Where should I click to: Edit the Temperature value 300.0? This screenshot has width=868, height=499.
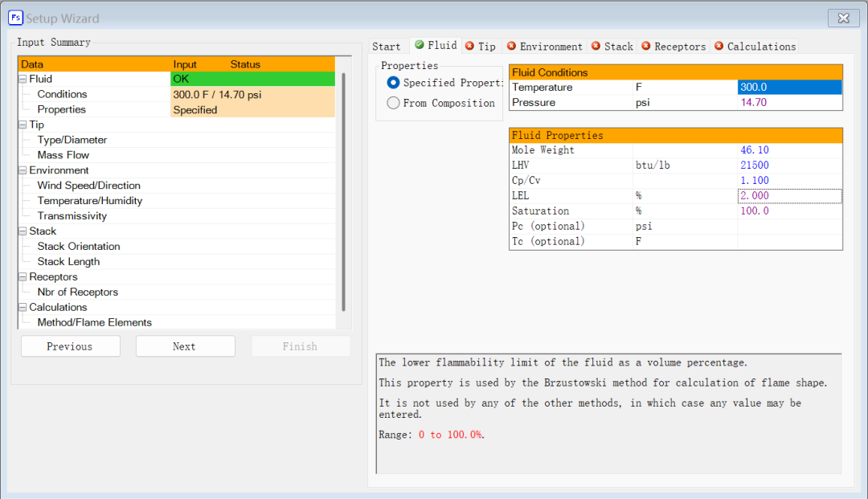point(789,88)
